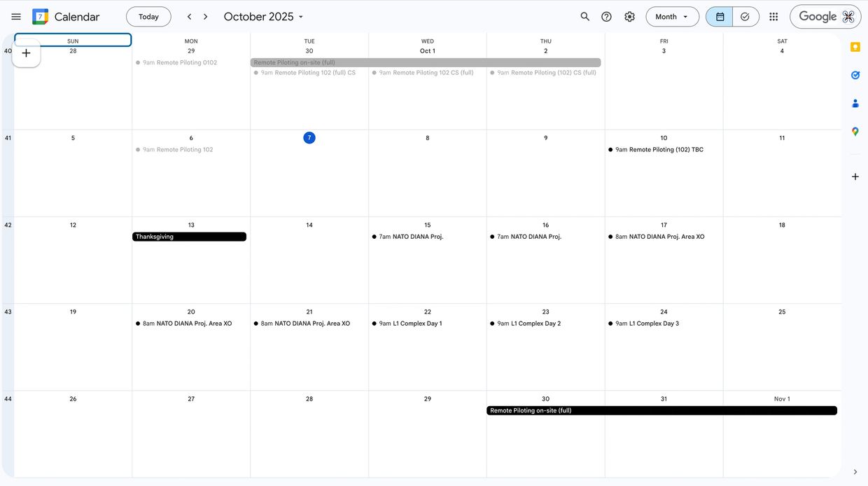Open the Settings gear menu

(630, 17)
